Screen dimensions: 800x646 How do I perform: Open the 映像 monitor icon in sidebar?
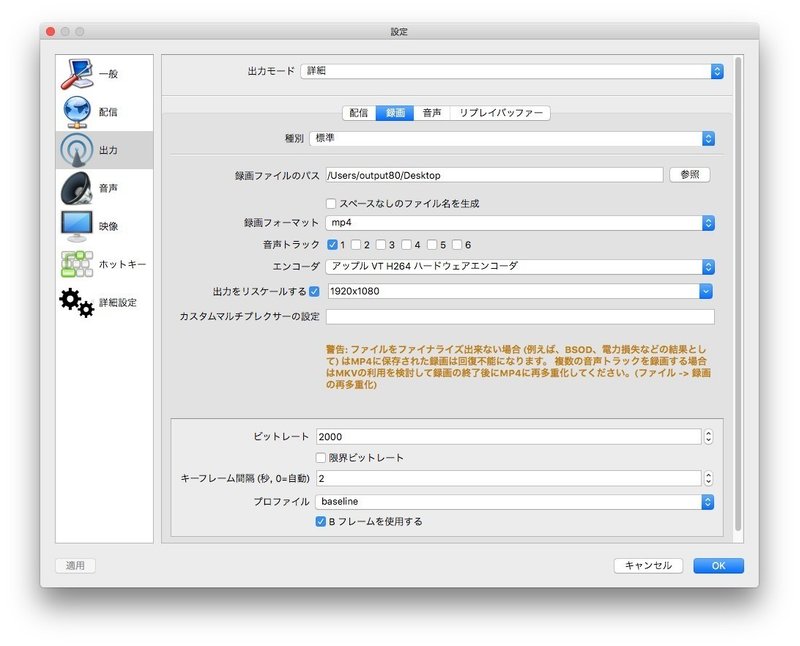pos(77,226)
